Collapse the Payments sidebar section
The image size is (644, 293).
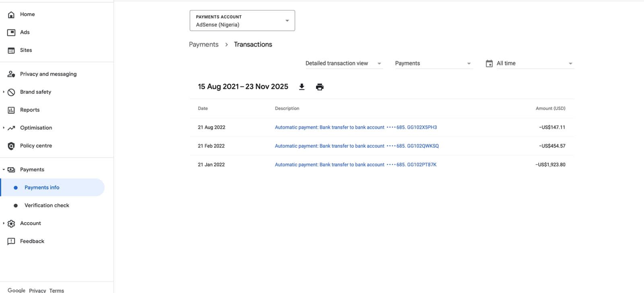[4, 170]
